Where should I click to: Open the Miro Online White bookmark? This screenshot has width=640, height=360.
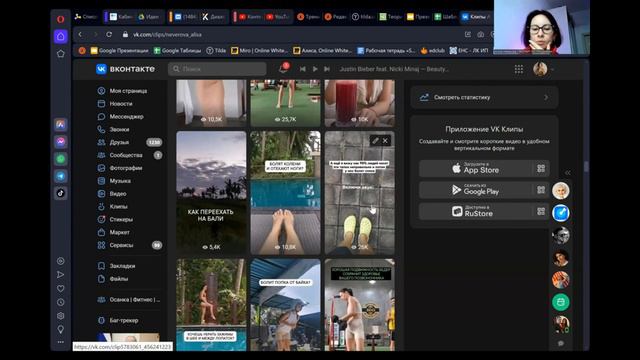[259, 51]
